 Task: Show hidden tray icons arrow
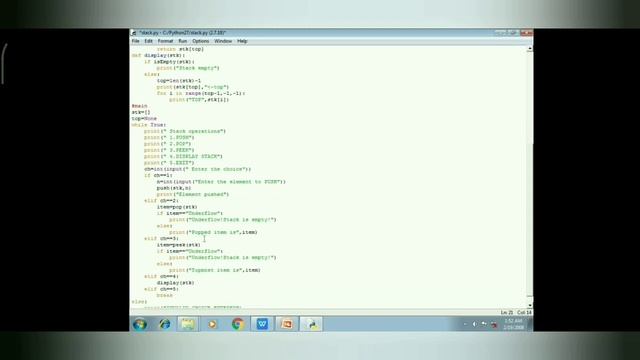pos(465,324)
